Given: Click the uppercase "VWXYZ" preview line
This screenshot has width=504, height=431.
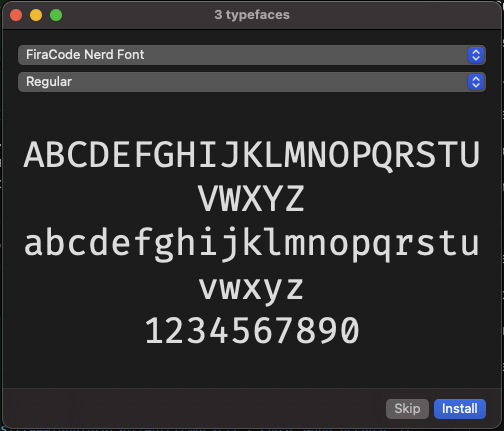Looking at the screenshot, I should coord(251,199).
